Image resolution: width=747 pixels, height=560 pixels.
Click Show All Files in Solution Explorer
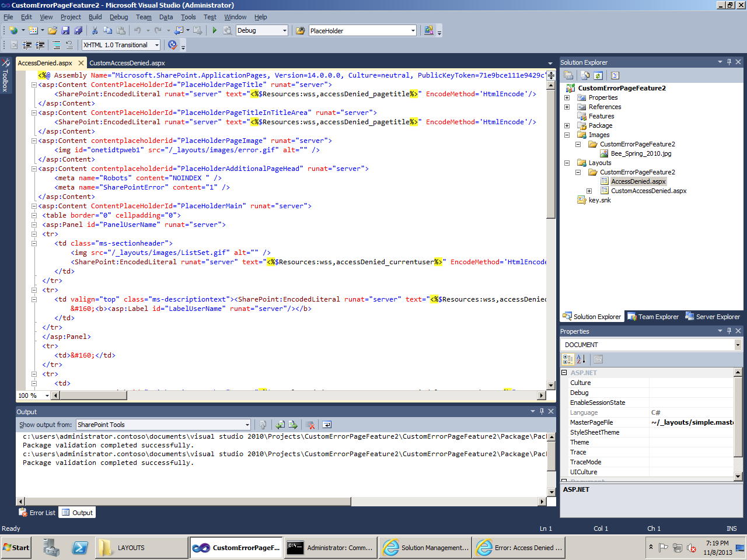pyautogui.click(x=585, y=75)
